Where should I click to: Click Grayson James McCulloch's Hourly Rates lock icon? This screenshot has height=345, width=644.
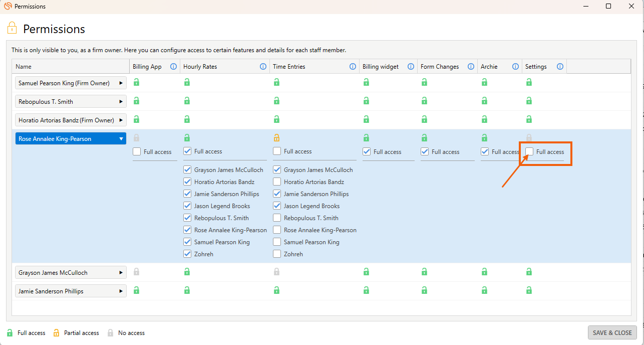coord(187,272)
